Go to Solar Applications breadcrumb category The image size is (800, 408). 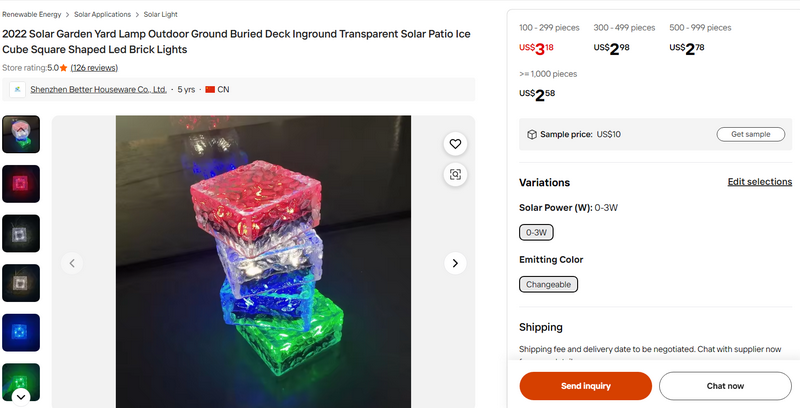104,15
